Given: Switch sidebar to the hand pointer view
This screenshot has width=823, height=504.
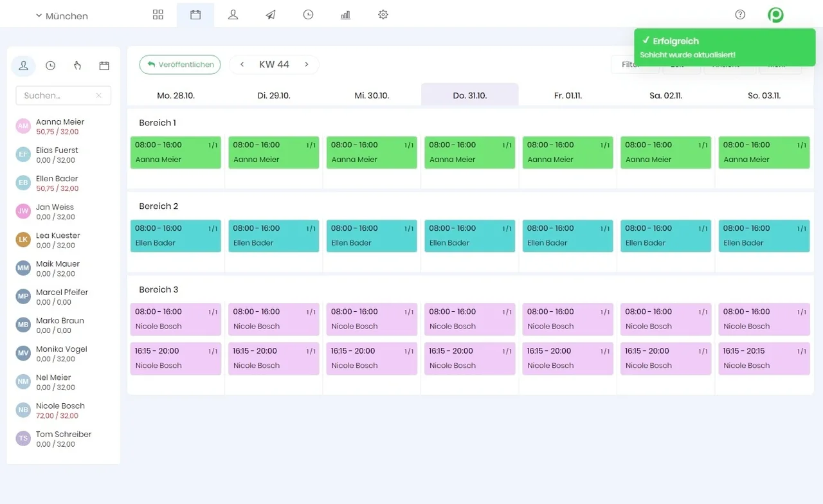Looking at the screenshot, I should click(x=77, y=66).
